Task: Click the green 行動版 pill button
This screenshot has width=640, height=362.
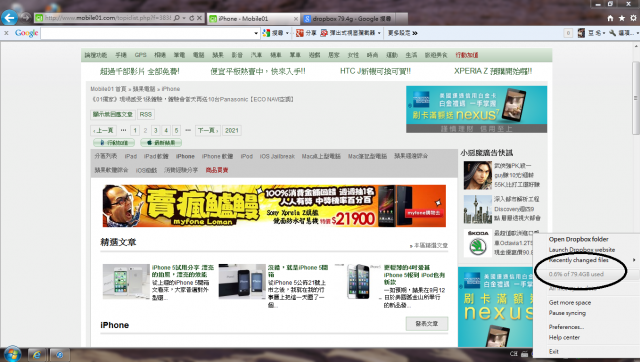Action: point(114,142)
